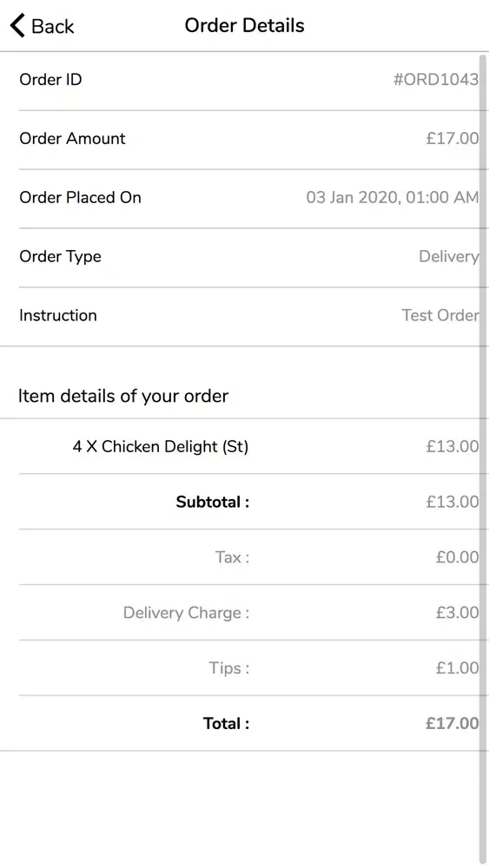The width and height of the screenshot is (489, 868).
Task: Click the Delivery order type value
Action: (449, 256)
